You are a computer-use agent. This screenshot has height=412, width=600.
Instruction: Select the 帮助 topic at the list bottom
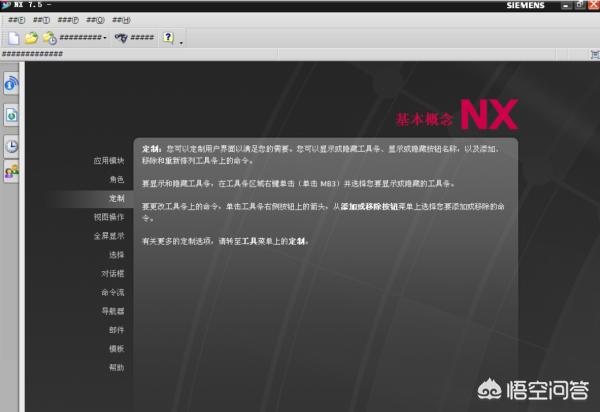117,367
